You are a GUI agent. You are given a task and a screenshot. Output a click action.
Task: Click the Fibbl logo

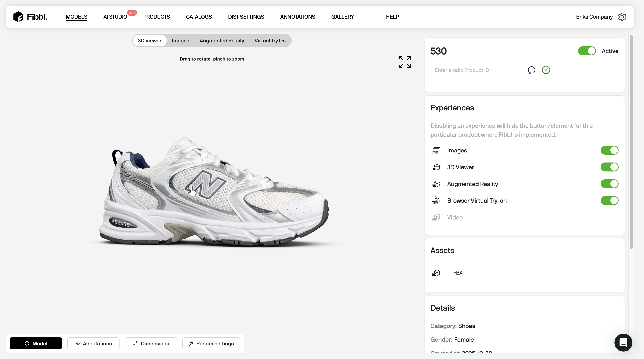pos(30,17)
